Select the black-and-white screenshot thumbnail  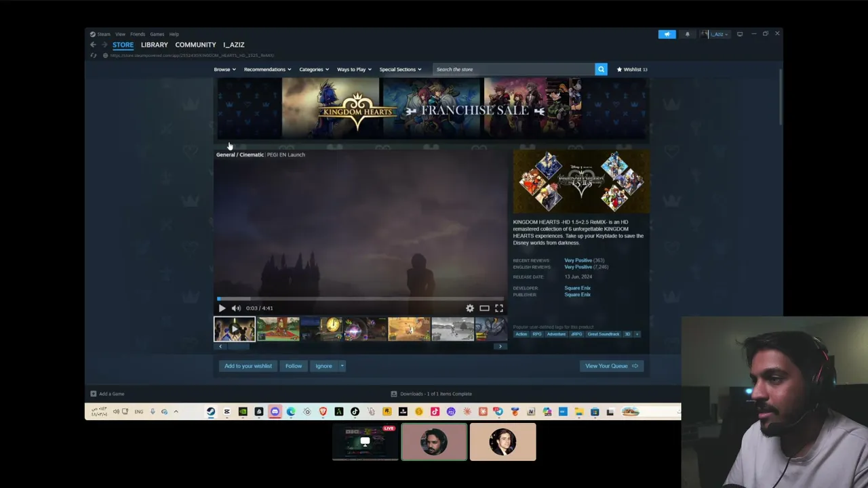[452, 329]
